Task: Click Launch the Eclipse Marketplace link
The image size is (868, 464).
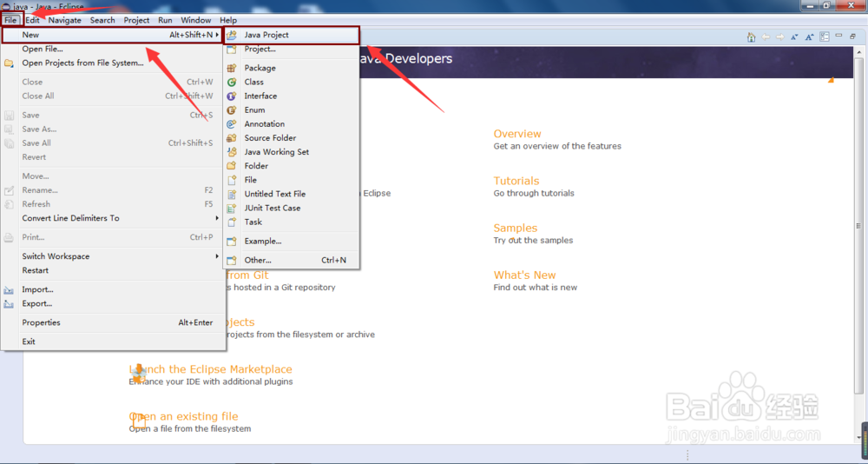Action: click(210, 369)
